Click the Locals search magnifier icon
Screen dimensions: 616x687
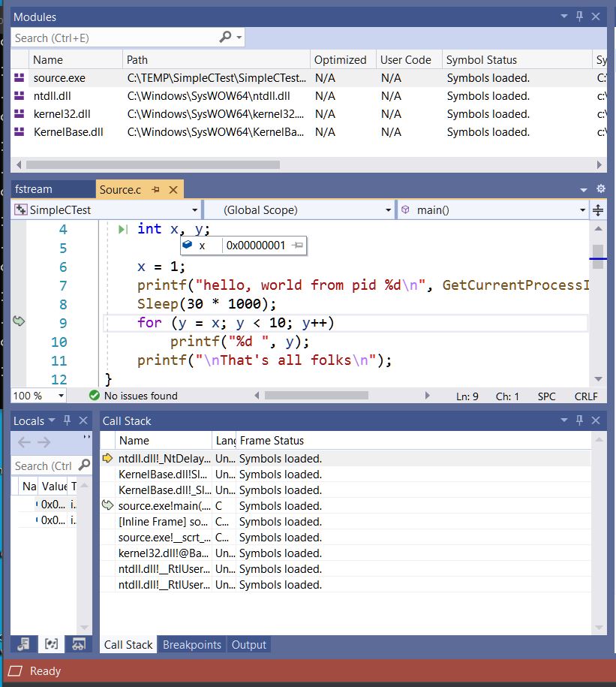[84, 465]
